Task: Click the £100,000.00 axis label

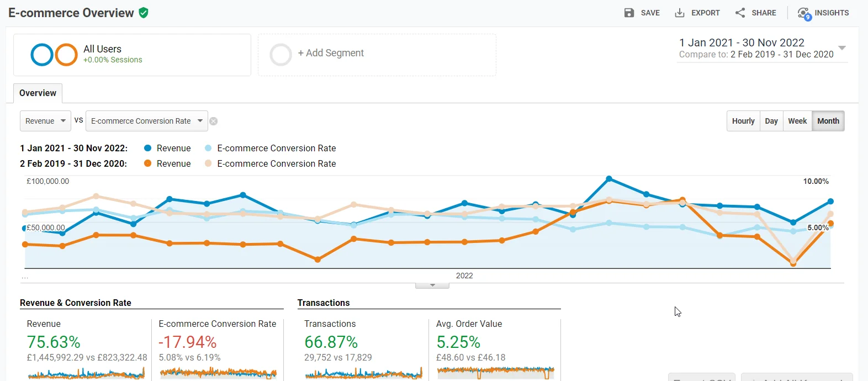Action: pos(48,181)
